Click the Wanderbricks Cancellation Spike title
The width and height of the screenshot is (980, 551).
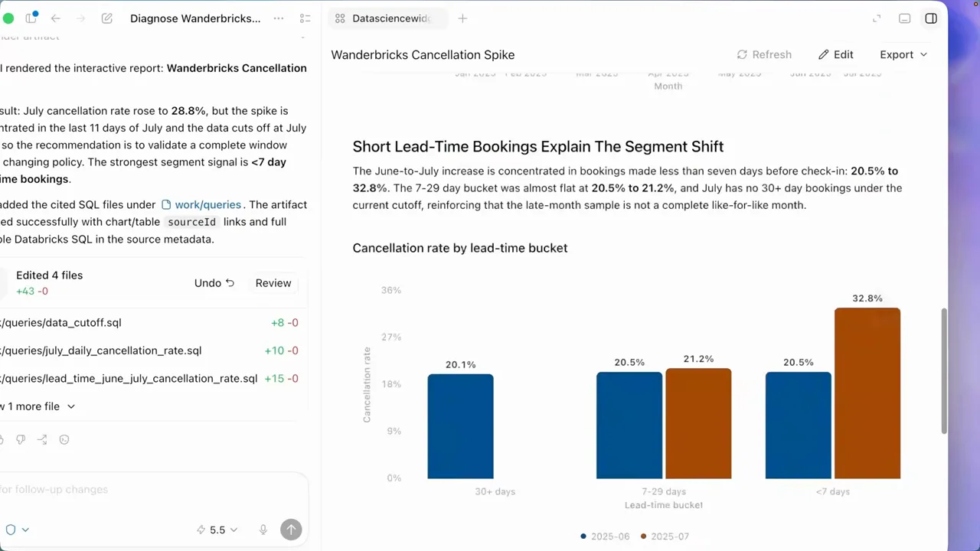coord(423,55)
